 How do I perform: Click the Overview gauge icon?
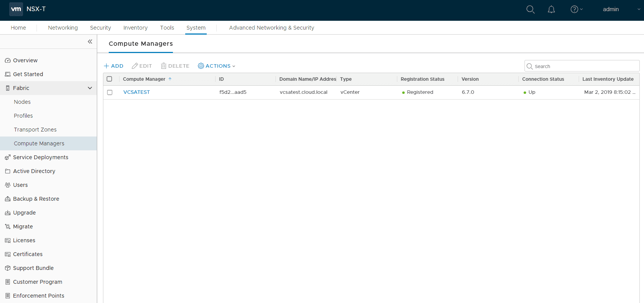coord(8,60)
